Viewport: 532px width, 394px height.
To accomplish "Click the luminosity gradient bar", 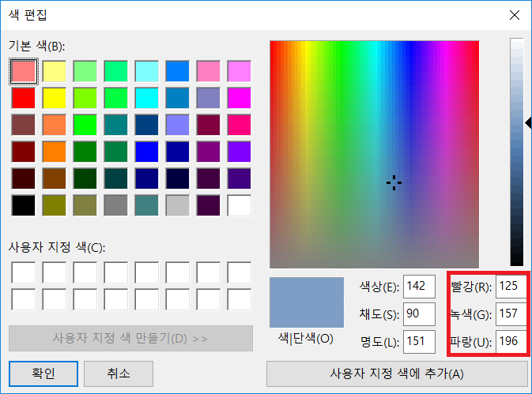I will click(517, 152).
